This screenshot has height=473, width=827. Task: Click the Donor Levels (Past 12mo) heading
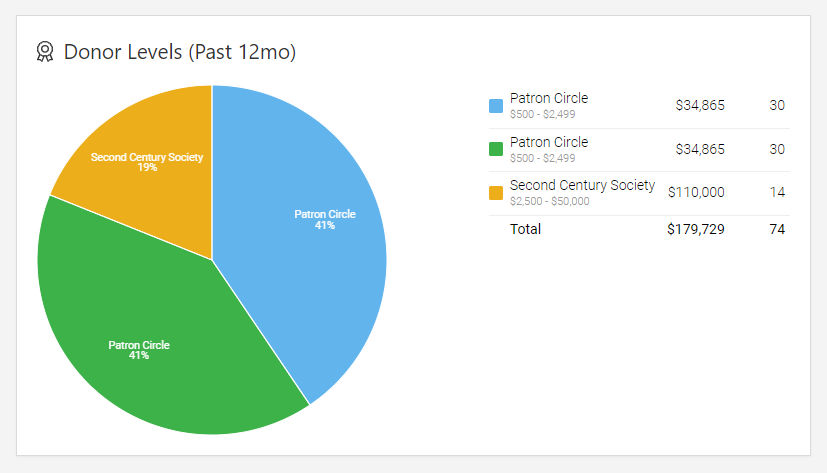(180, 52)
